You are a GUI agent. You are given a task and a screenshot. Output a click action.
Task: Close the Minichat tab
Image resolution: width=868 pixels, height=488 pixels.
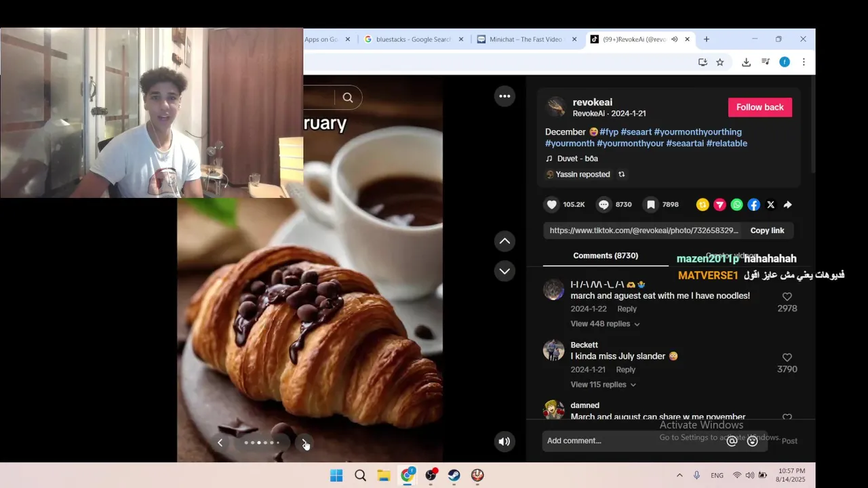[574, 39]
